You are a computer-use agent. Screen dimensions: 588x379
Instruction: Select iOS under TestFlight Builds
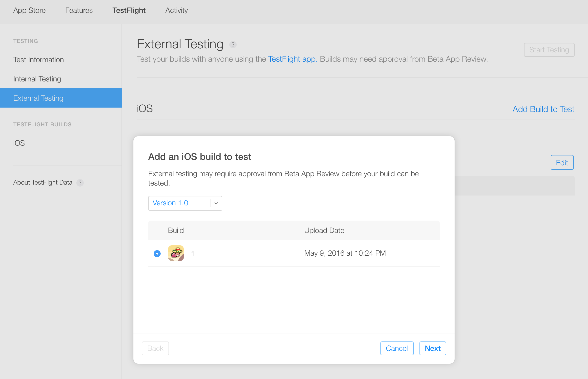[19, 143]
